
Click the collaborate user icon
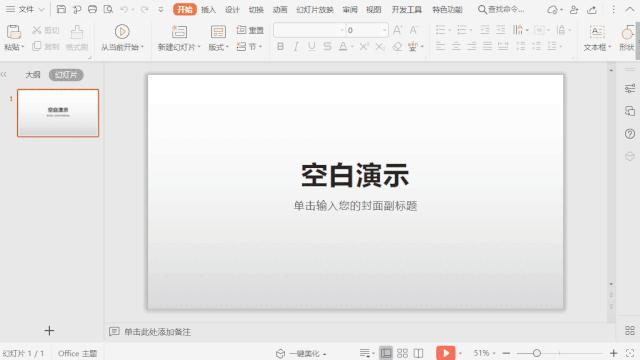tap(574, 9)
